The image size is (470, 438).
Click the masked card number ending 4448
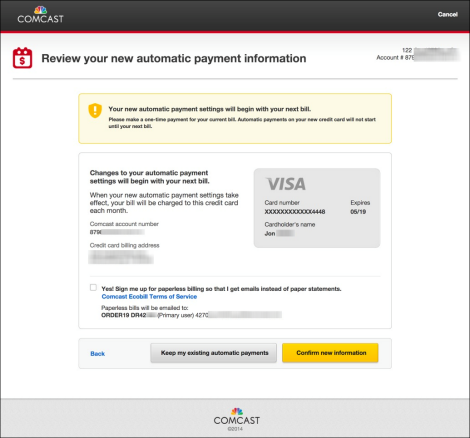pyautogui.click(x=295, y=212)
